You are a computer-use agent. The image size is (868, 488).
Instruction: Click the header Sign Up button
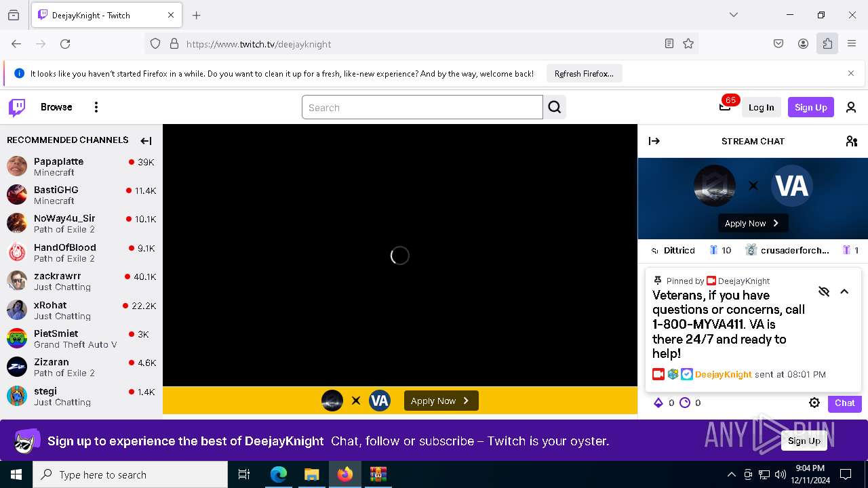(810, 107)
